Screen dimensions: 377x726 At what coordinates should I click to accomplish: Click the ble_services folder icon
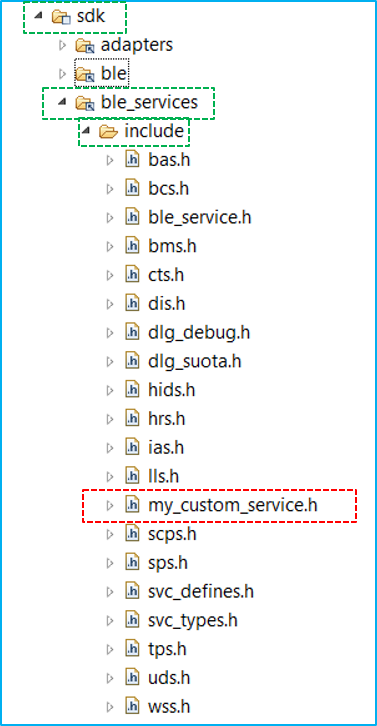(85, 102)
